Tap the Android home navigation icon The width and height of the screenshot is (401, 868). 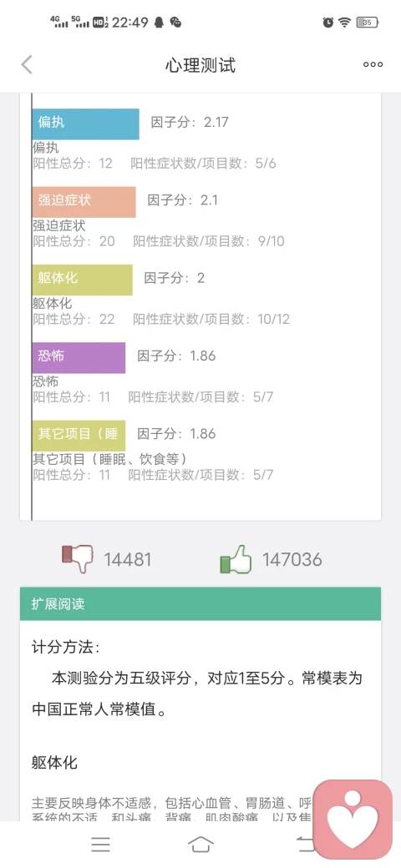(x=200, y=844)
